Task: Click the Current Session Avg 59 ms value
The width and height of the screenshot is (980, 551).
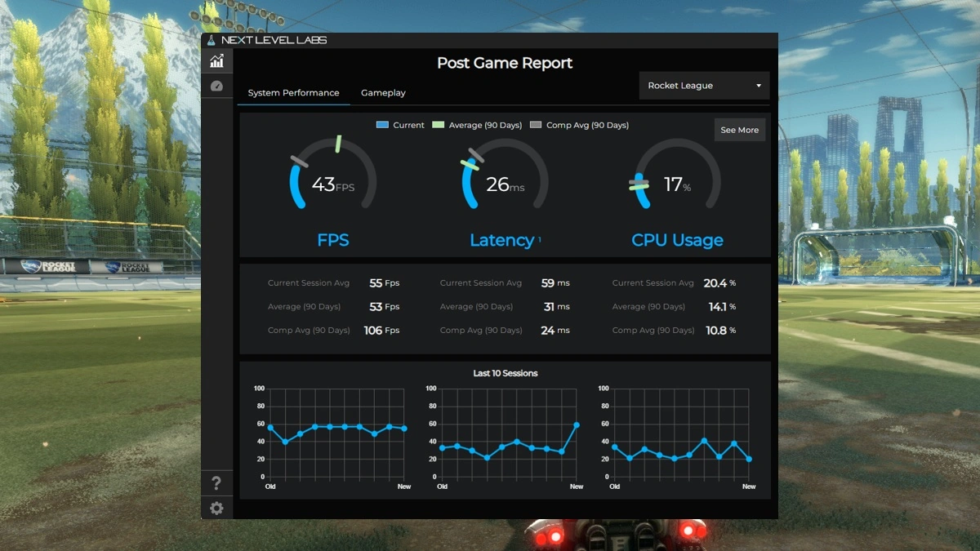Action: (555, 283)
